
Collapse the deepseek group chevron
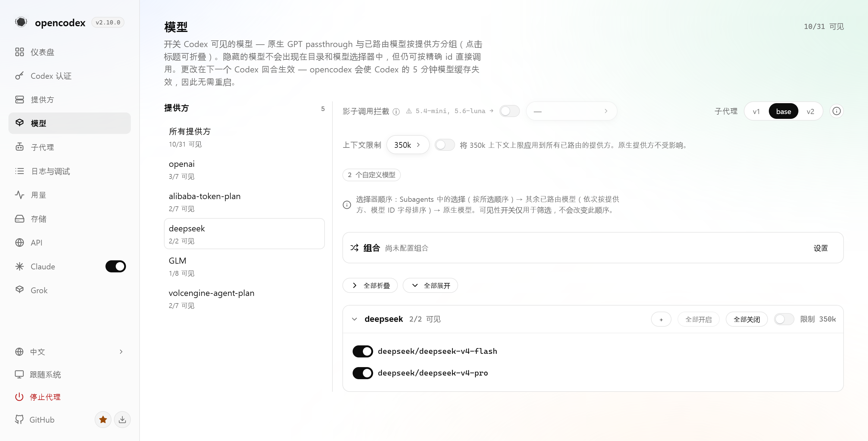354,319
